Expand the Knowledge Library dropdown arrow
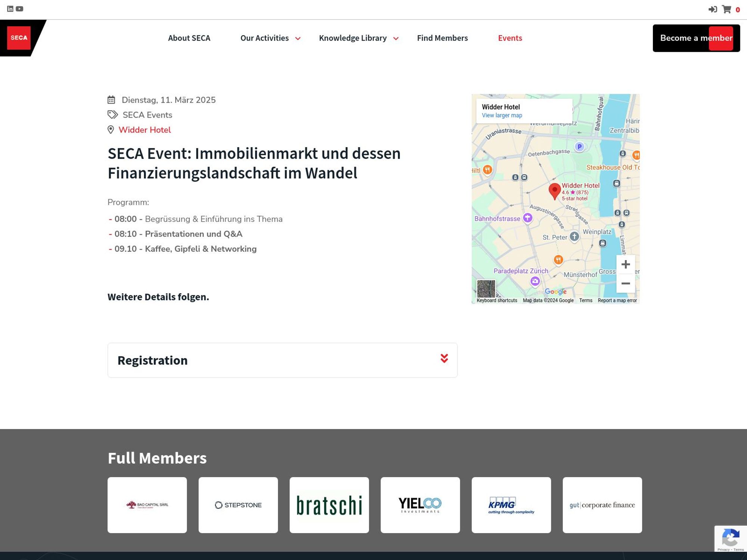The image size is (747, 560). (396, 38)
